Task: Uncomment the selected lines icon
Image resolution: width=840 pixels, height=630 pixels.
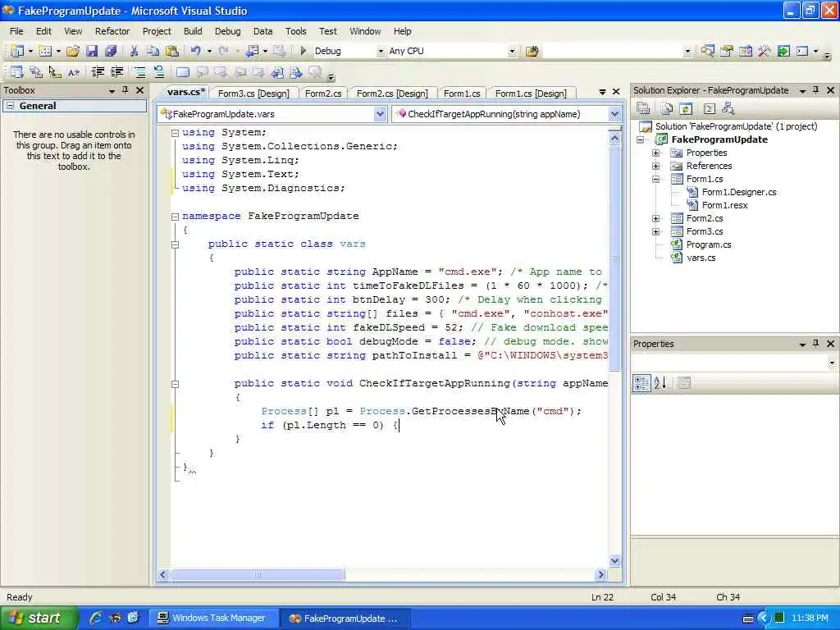Action: pos(158,72)
